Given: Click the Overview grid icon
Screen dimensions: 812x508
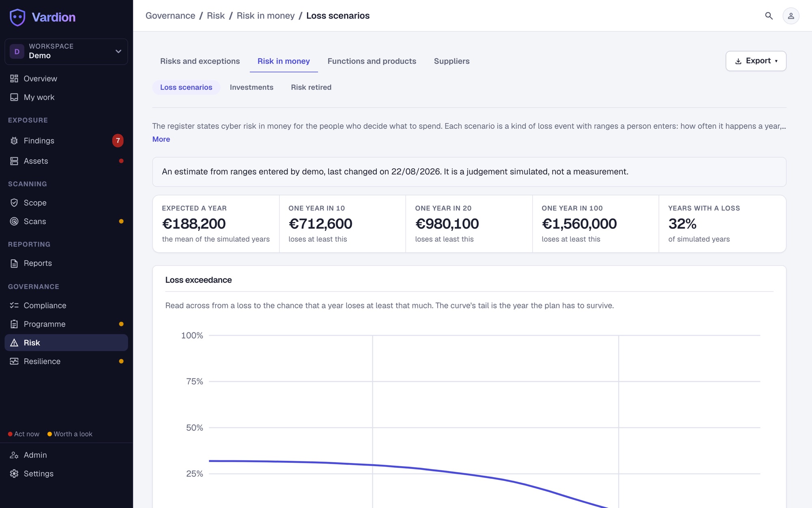Looking at the screenshot, I should click(x=14, y=78).
